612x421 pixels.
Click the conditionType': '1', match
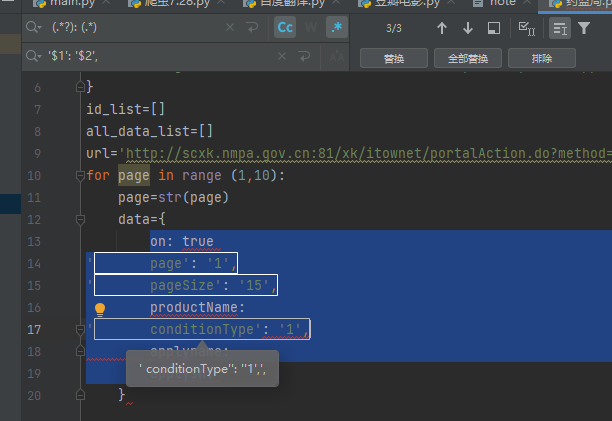pyautogui.click(x=202, y=329)
